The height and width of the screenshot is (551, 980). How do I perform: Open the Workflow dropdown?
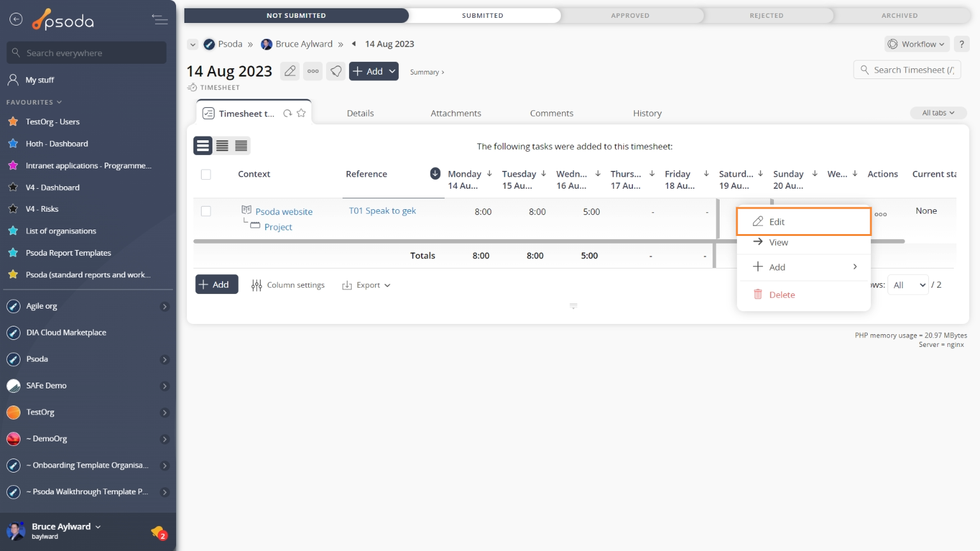[917, 44]
